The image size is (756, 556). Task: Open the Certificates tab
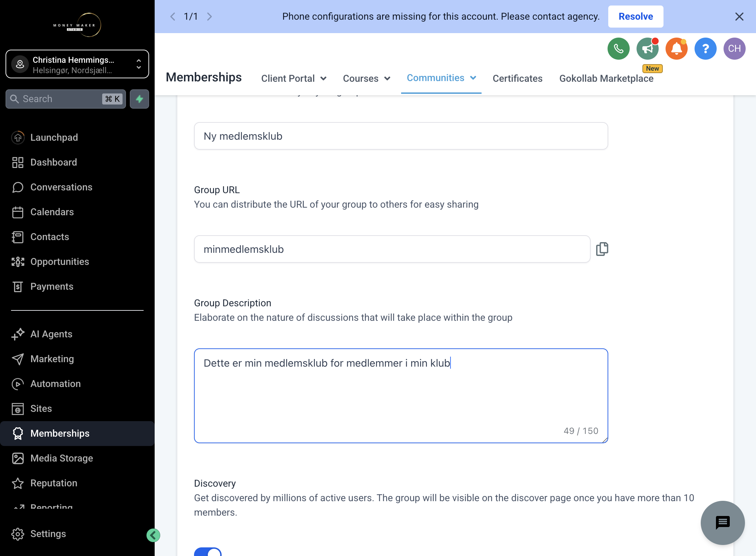pos(517,79)
